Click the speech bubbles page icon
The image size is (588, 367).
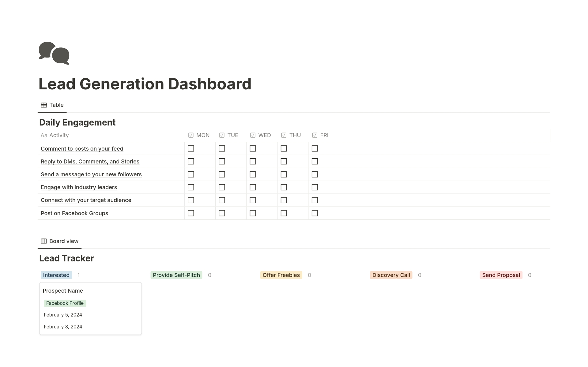click(x=54, y=53)
